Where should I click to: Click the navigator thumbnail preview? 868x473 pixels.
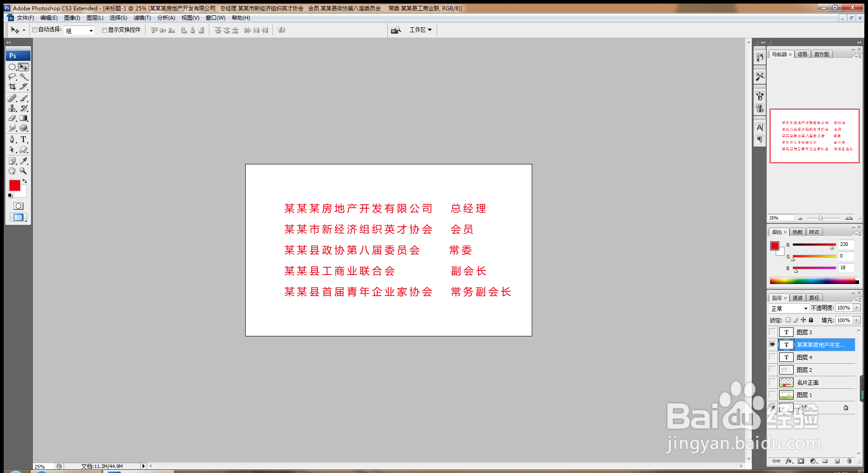click(x=814, y=136)
